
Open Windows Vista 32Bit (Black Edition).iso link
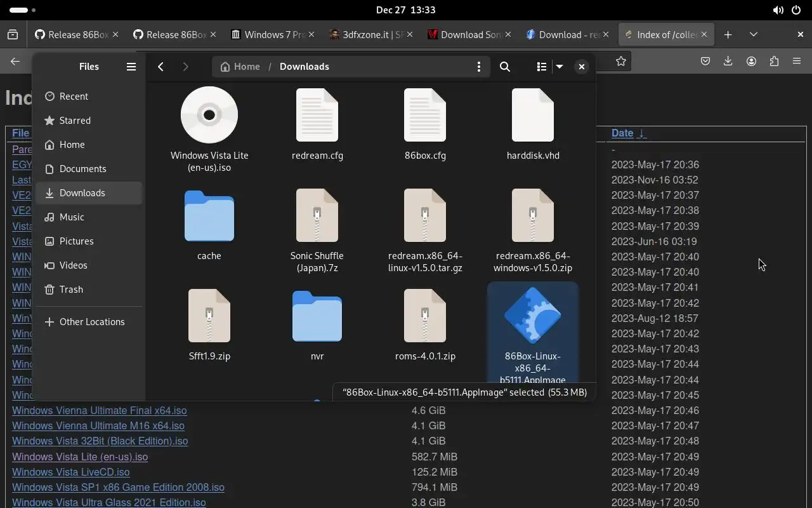(100, 441)
